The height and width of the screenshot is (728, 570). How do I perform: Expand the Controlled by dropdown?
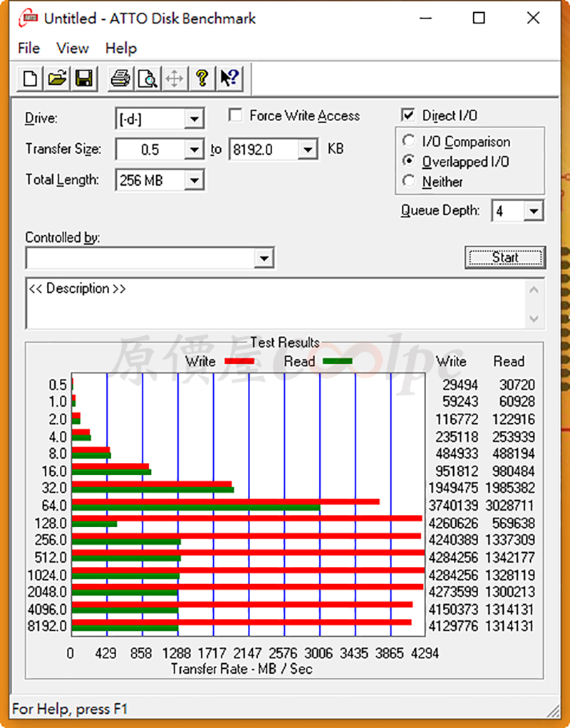(x=264, y=258)
